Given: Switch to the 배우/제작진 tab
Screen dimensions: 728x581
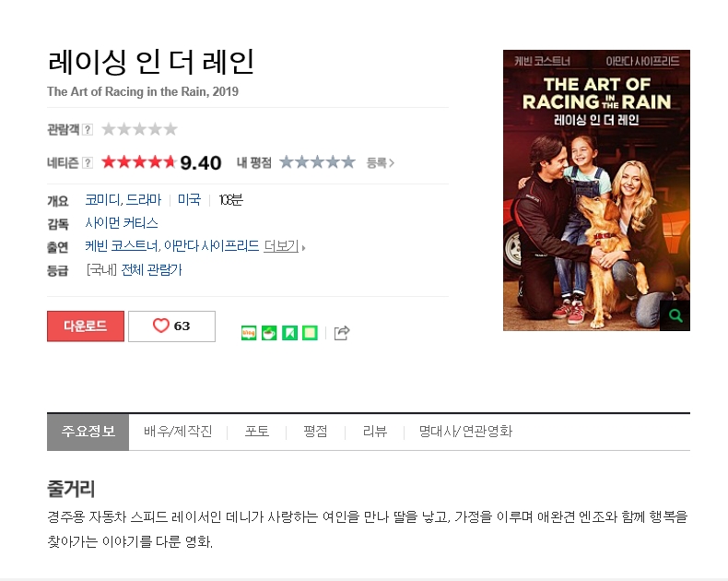Looking at the screenshot, I should click(x=178, y=432).
